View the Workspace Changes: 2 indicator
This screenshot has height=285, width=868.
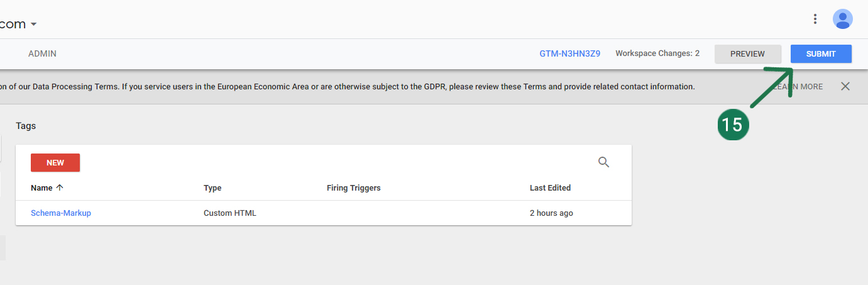click(x=657, y=54)
